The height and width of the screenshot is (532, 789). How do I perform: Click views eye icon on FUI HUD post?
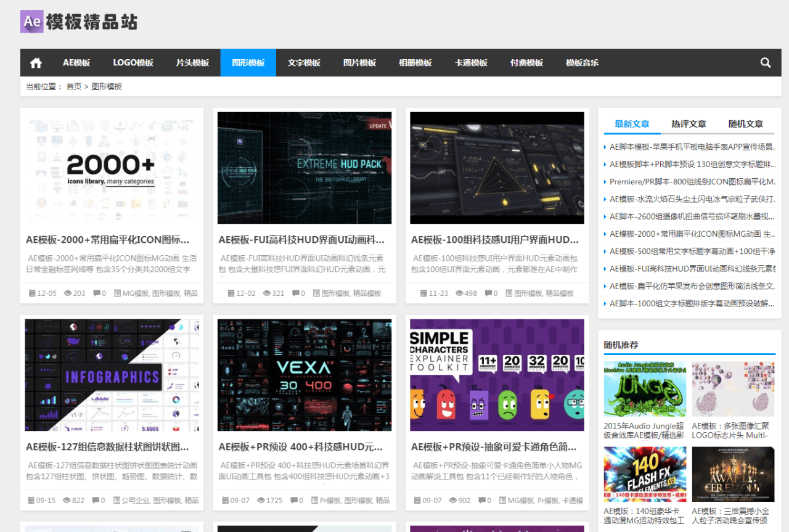click(266, 293)
